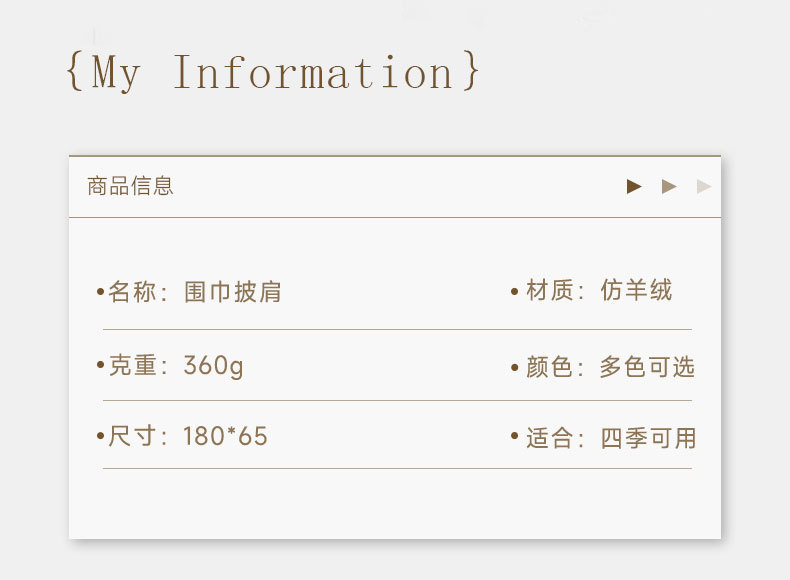This screenshot has width=790, height=580.
Task: Select the 四季可用 season value
Action: [x=648, y=438]
